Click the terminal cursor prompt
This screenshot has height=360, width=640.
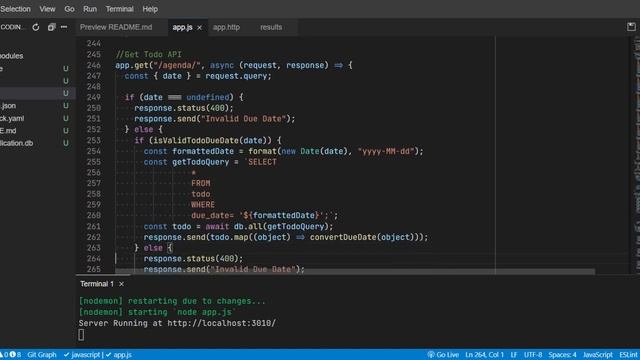(81, 335)
